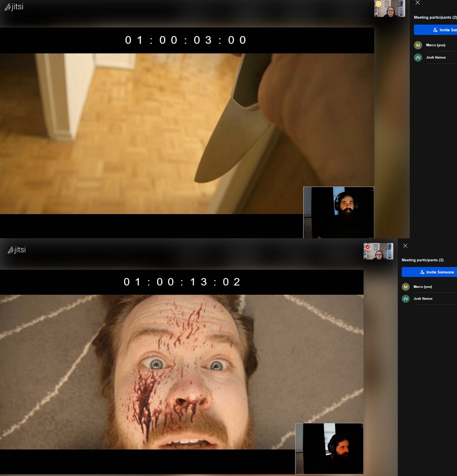Screen dimensions: 457x476
Task: Click the cropped Invite button in the upper screenshot
Action: (435, 30)
